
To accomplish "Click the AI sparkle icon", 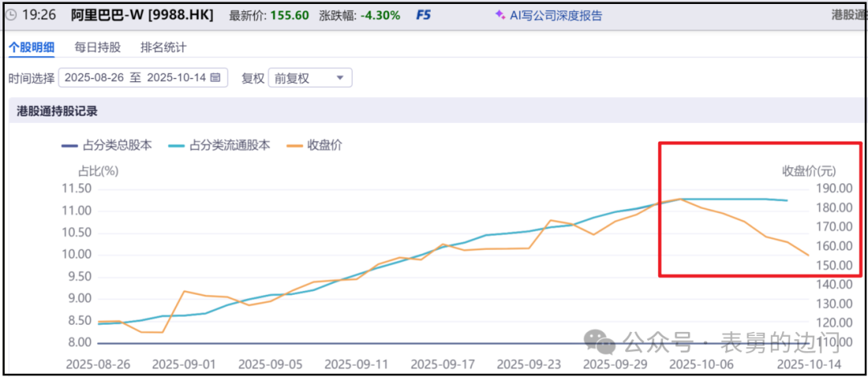I will point(500,15).
